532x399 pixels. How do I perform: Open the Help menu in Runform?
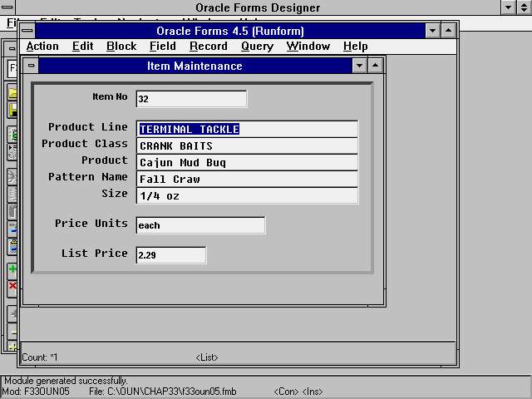[355, 47]
